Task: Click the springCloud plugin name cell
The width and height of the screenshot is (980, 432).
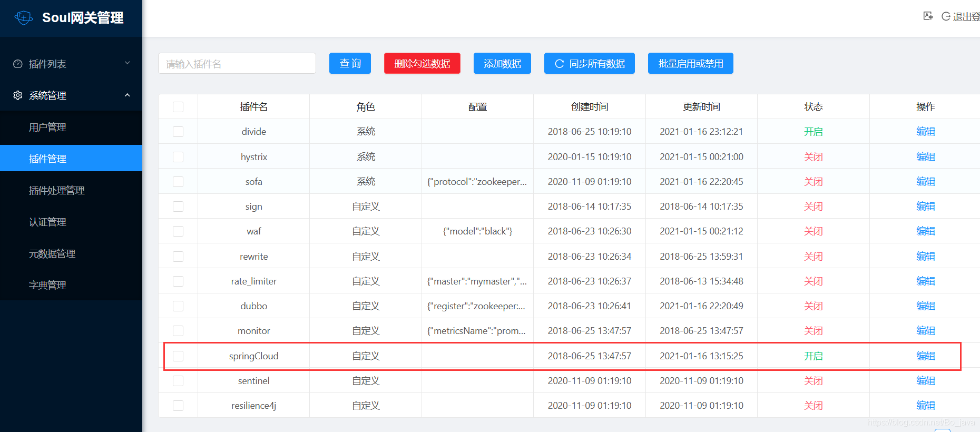Action: 254,356
